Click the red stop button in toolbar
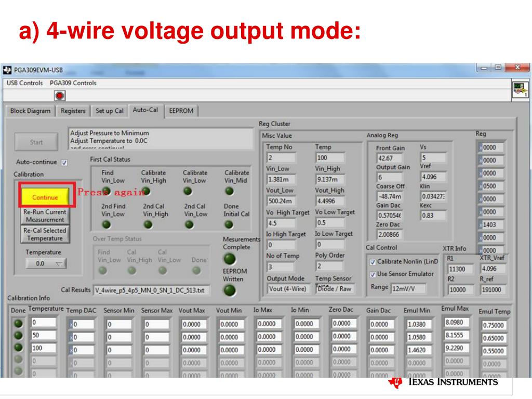 pyautogui.click(x=60, y=96)
